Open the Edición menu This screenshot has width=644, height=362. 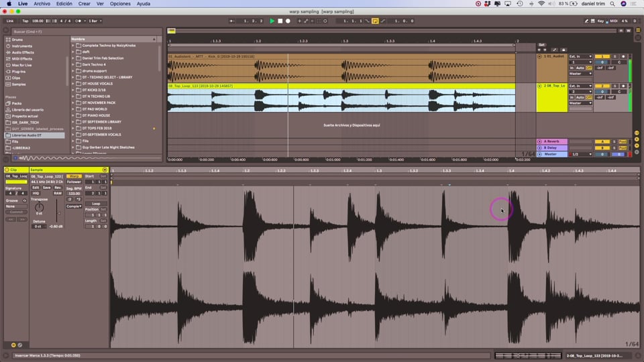[x=64, y=4]
